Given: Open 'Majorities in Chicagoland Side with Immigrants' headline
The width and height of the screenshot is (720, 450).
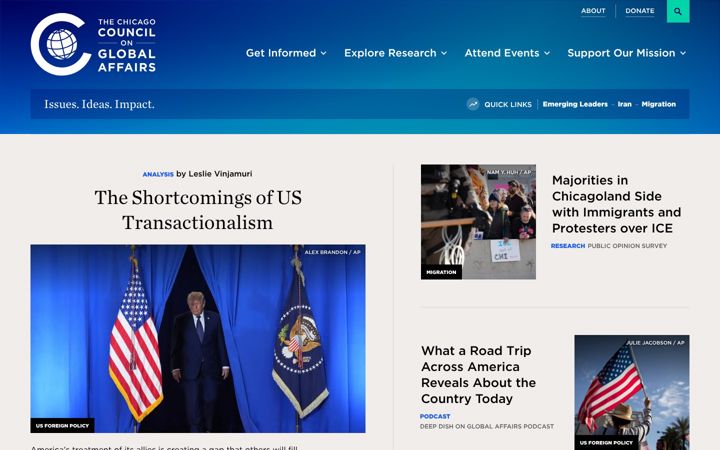Looking at the screenshot, I should click(616, 204).
